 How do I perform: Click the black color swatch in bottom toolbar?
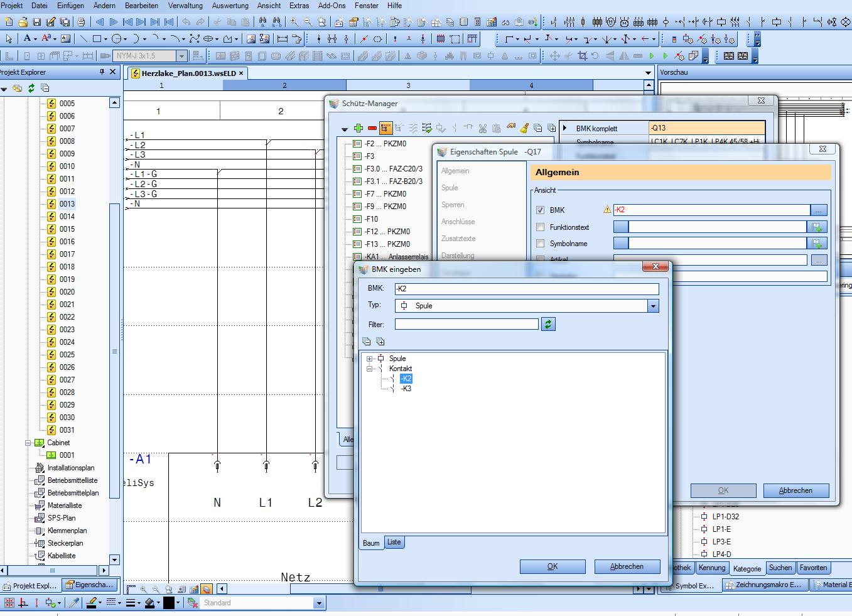(169, 603)
